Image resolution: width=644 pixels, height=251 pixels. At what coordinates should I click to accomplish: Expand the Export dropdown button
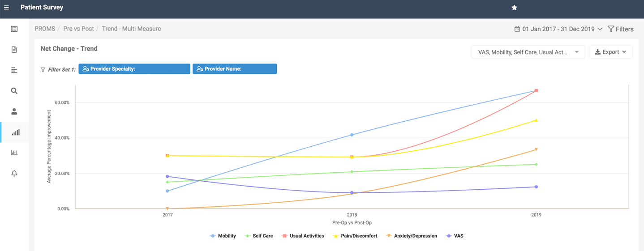click(x=610, y=52)
